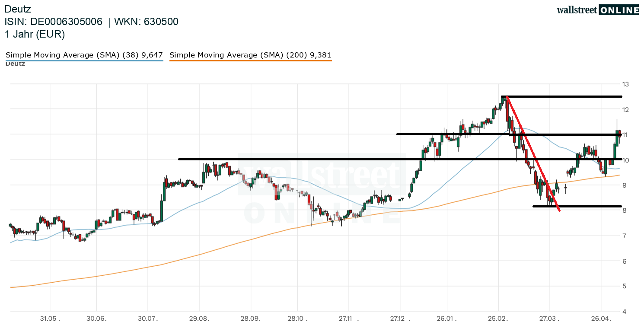The width and height of the screenshot is (644, 322).
Task: Click the 30.06. date axis label
Action: (x=96, y=318)
